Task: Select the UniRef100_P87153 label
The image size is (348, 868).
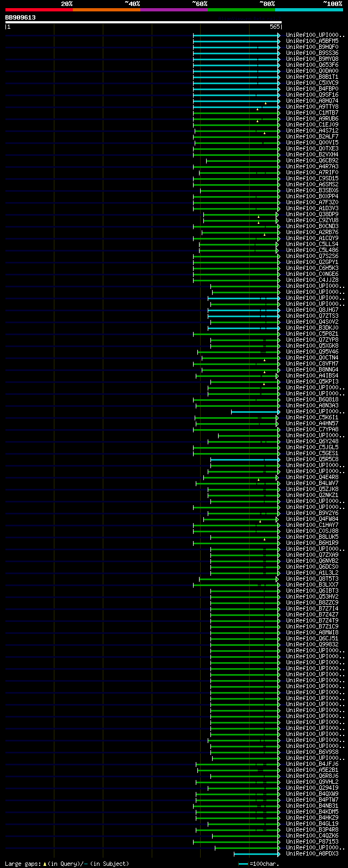Action: [x=312, y=842]
